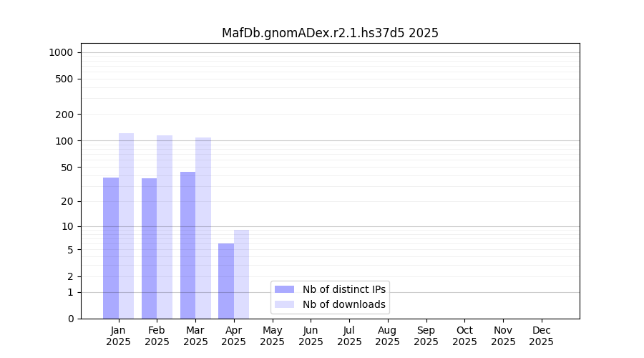The image size is (644, 358).
Task: Select the February downloads bar
Action: (165, 227)
